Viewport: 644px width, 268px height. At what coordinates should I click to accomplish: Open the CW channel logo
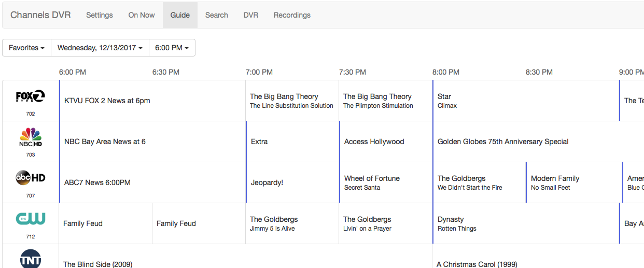pyautogui.click(x=31, y=219)
